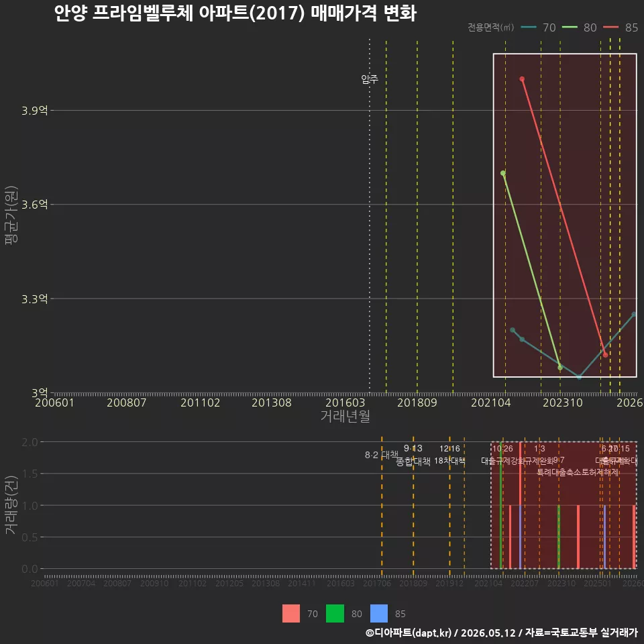Click the 201102 label on price chart
Viewport: 644px width, 644px height.
pyautogui.click(x=200, y=403)
